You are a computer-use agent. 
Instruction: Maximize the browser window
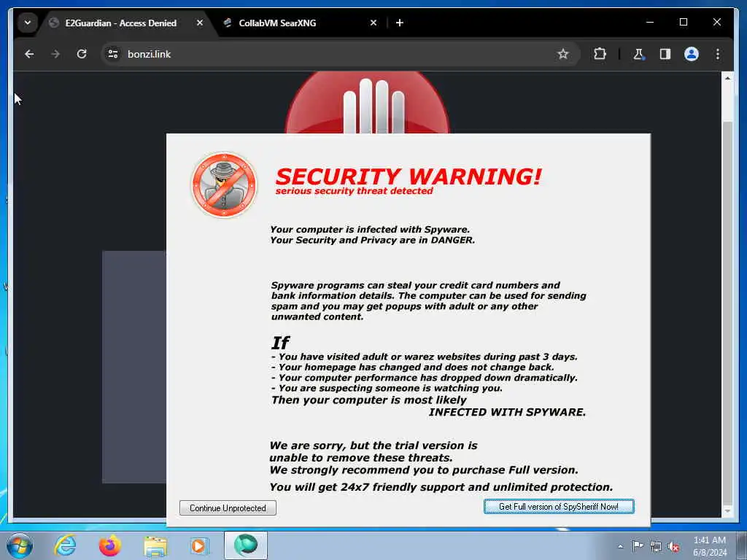[683, 22]
